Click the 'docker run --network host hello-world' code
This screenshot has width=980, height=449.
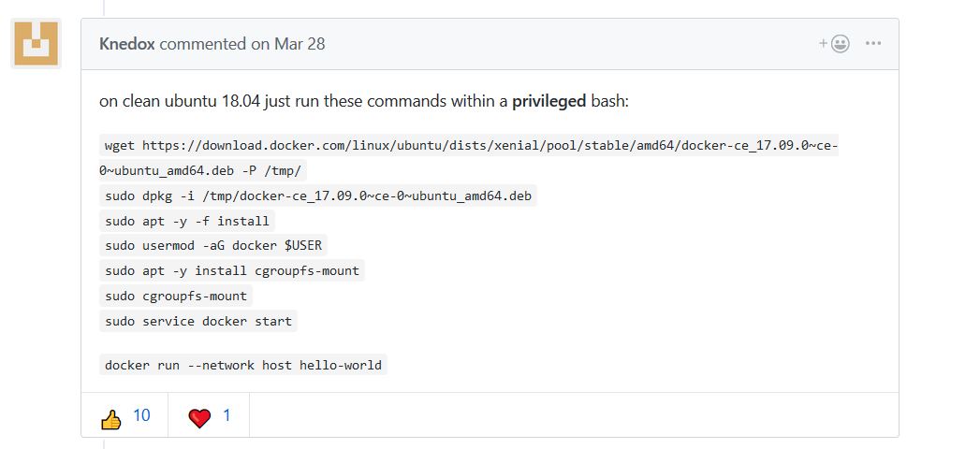[x=243, y=365]
